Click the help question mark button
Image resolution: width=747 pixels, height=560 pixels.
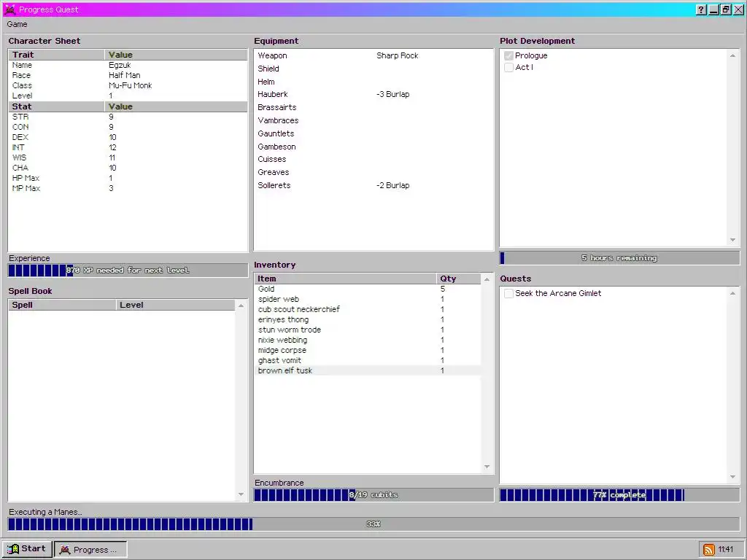[x=701, y=9]
